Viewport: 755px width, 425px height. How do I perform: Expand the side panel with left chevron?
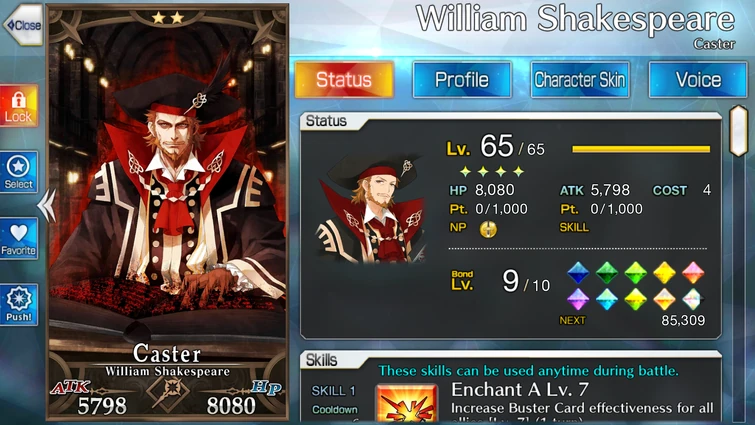click(47, 206)
